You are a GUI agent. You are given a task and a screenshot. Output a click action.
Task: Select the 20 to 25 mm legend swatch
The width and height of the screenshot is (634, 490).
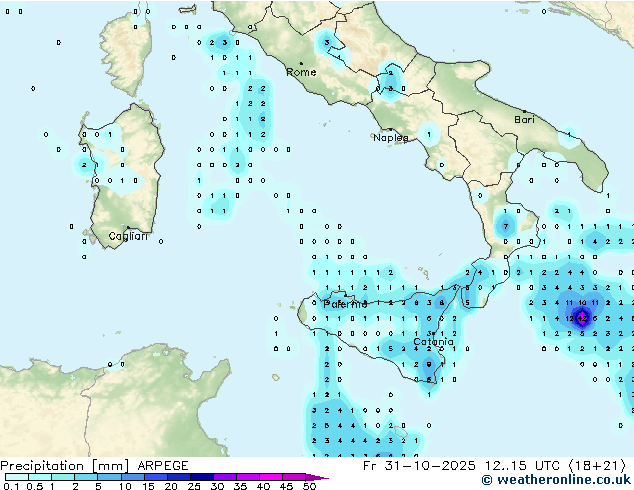[x=178, y=477]
